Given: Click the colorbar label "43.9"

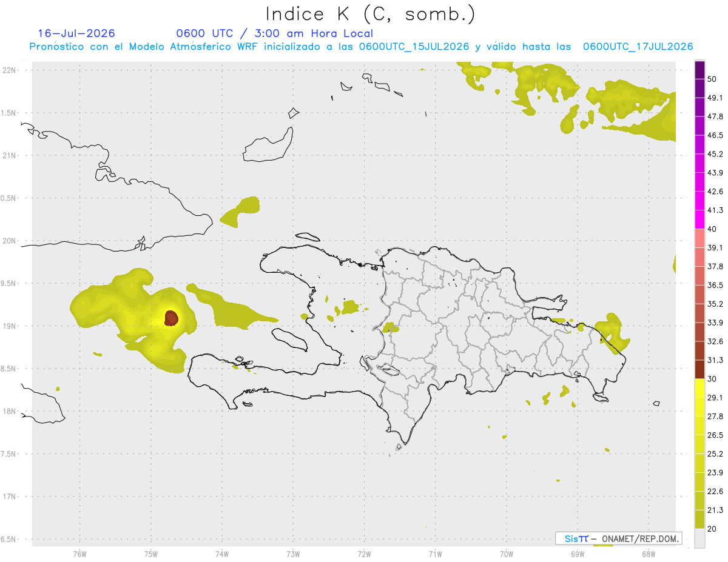Looking at the screenshot, I should point(715,173).
